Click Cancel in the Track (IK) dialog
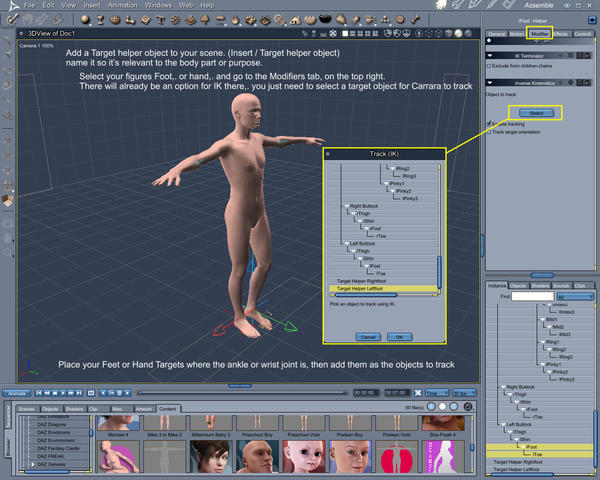 coord(368,337)
